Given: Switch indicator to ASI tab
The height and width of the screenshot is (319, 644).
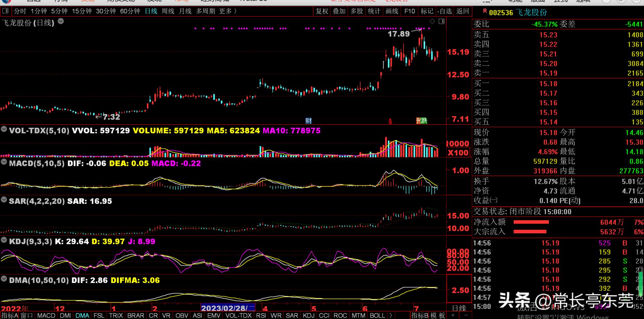Looking at the screenshot, I should [x=198, y=315].
